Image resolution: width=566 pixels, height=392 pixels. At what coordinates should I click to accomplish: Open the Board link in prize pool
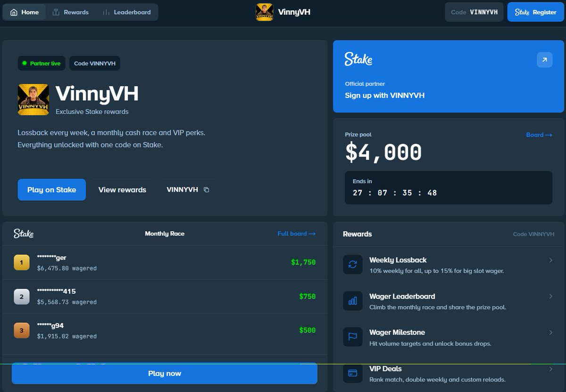click(539, 135)
